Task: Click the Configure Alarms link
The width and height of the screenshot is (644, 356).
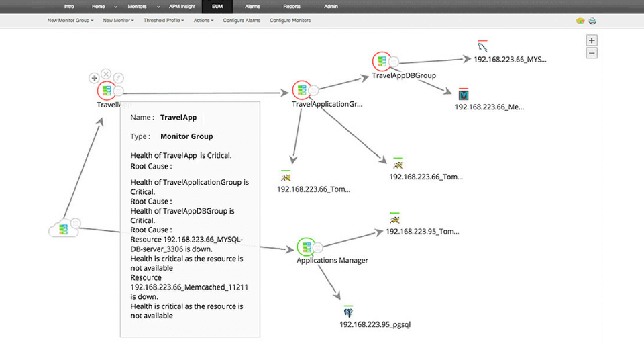Action: point(241,21)
